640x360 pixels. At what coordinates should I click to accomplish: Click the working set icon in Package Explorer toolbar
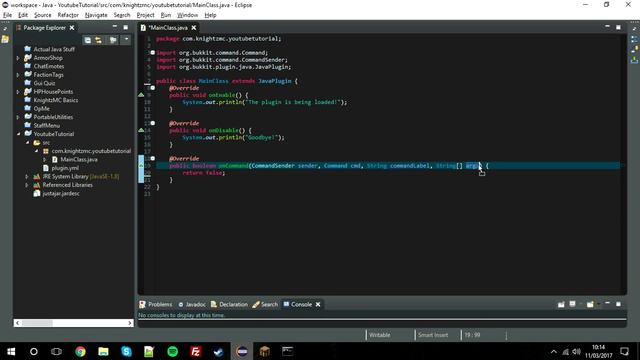[x=113, y=40]
